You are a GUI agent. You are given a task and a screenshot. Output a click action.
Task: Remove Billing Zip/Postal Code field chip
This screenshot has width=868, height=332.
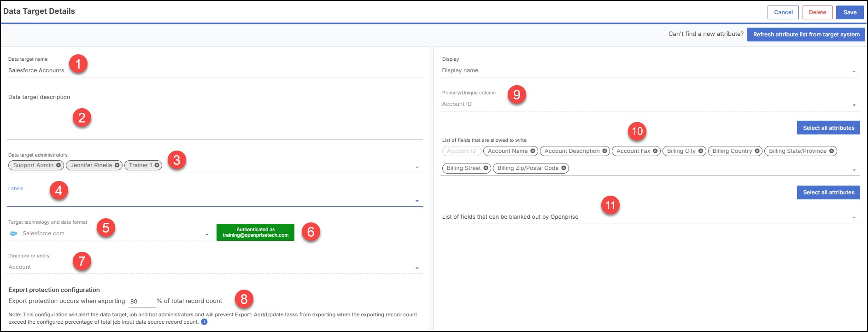[x=563, y=168]
